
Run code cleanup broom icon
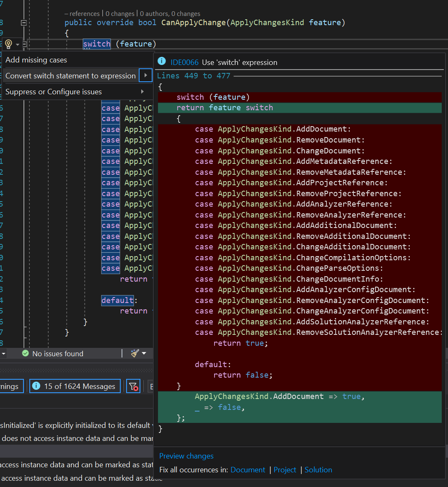pyautogui.click(x=135, y=353)
